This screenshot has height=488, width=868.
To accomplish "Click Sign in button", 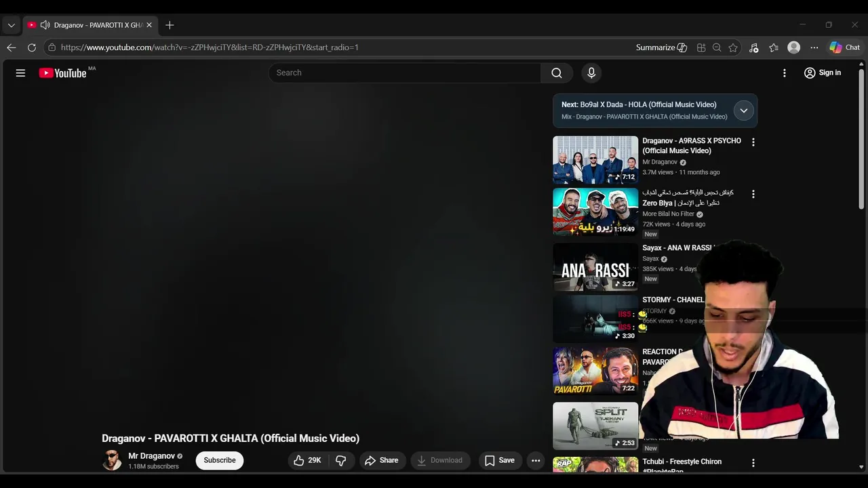I will point(823,73).
